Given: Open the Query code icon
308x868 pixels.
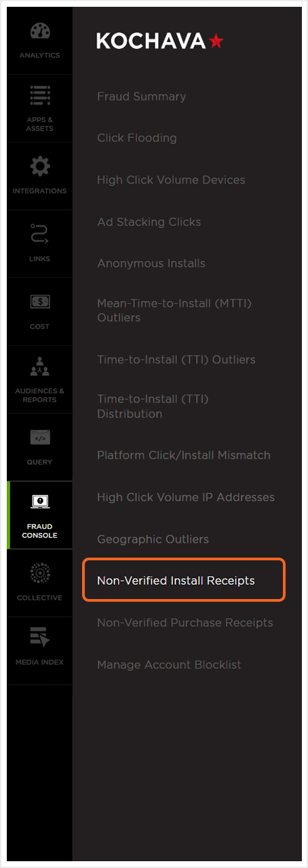Looking at the screenshot, I should (x=40, y=438).
